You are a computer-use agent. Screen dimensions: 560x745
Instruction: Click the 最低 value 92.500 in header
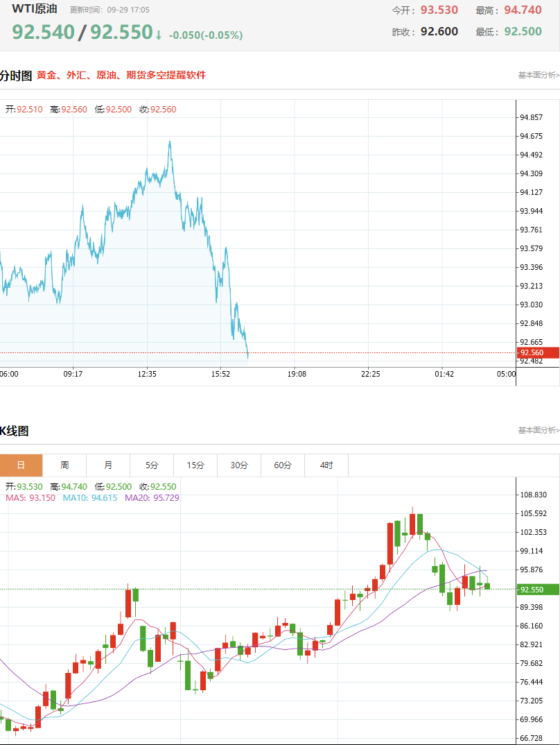pos(523,31)
